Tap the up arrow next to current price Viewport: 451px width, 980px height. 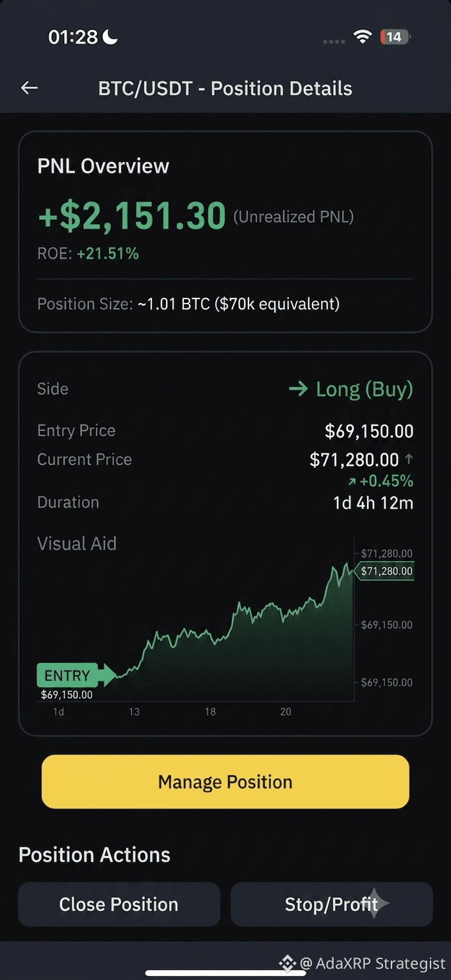coord(409,459)
